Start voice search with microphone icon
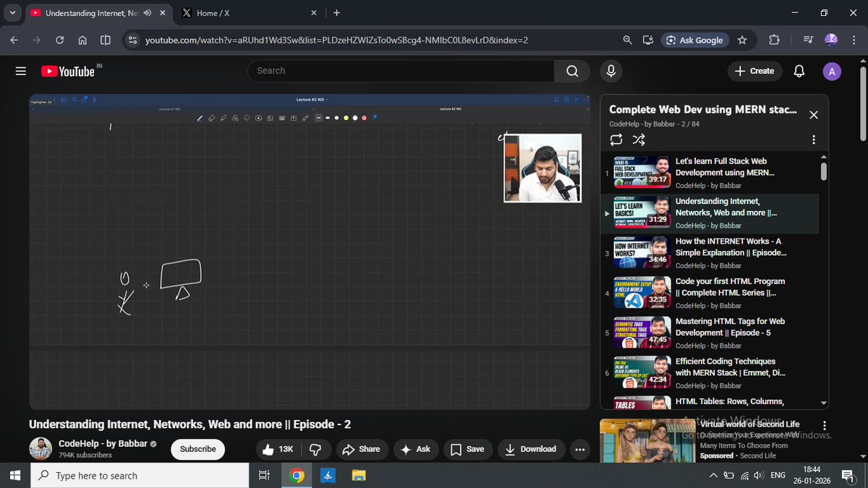The height and width of the screenshot is (488, 868). pos(611,71)
